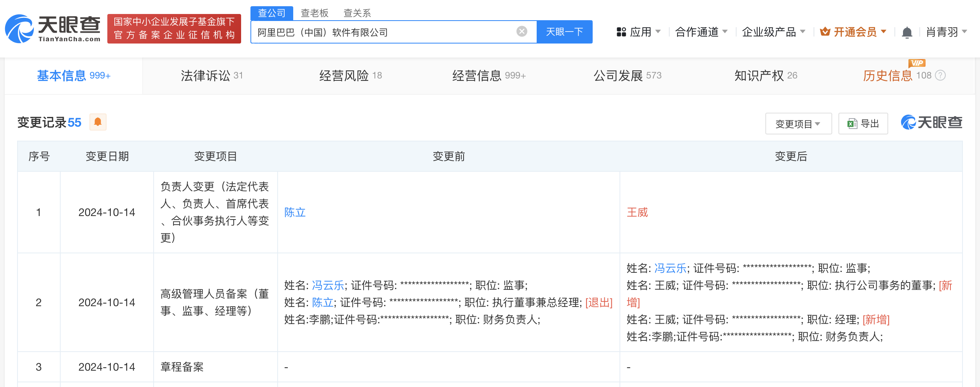
Task: Click the 序号 column header
Action: tap(39, 156)
